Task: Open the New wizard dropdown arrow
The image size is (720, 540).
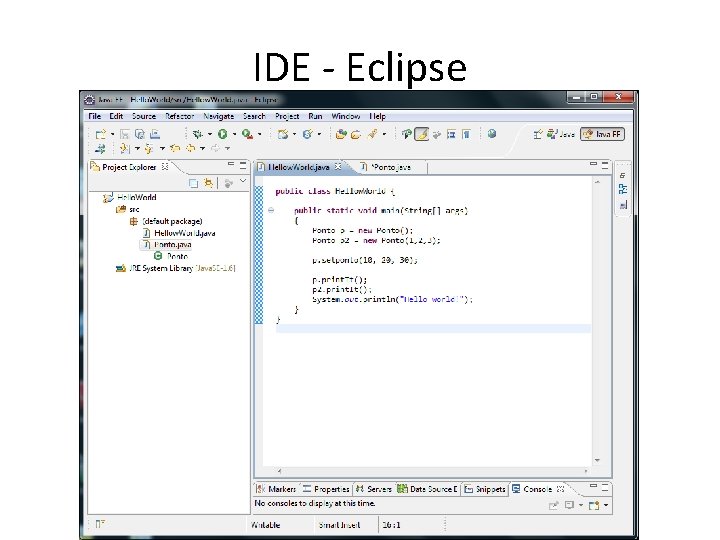Action: point(112,134)
